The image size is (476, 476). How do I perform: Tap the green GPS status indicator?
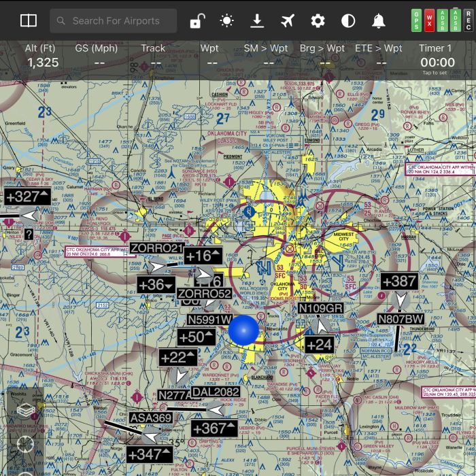[416, 20]
